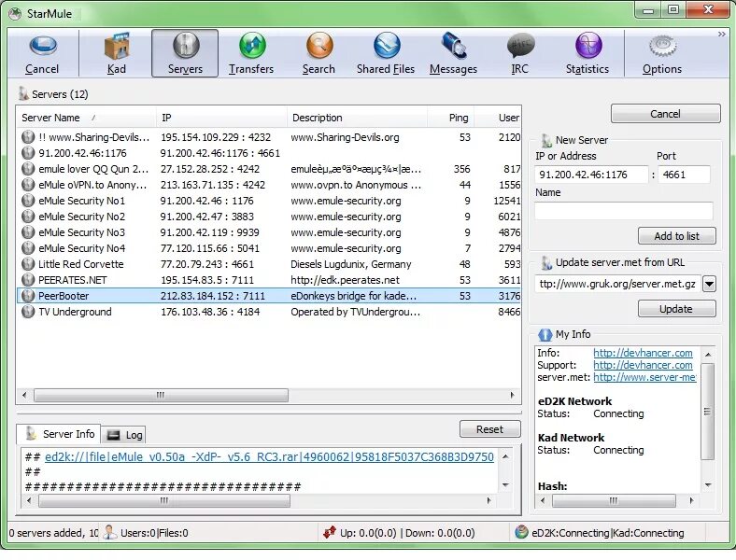Click the Update server.met group icon
Viewport: 736px width, 560px height.
(x=545, y=262)
